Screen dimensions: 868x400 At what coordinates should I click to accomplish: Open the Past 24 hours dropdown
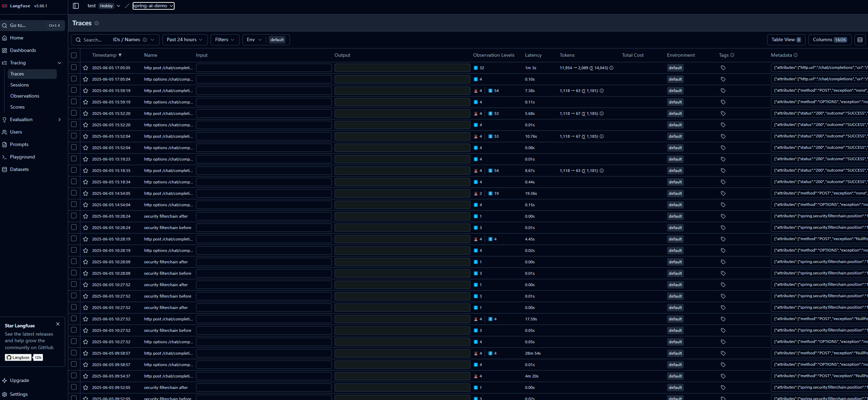point(185,40)
